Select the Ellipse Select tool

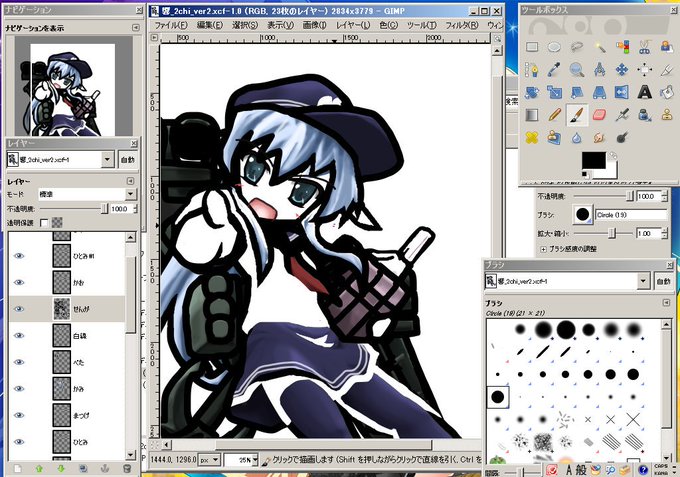(554, 47)
